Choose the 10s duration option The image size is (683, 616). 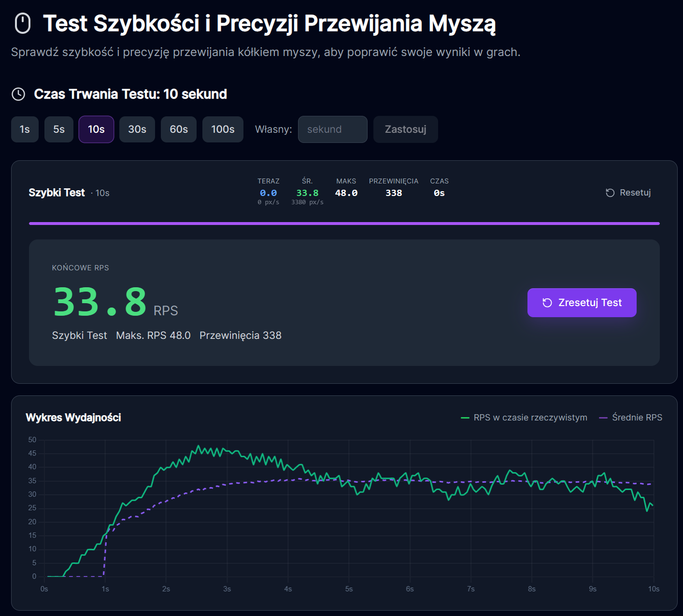point(96,129)
